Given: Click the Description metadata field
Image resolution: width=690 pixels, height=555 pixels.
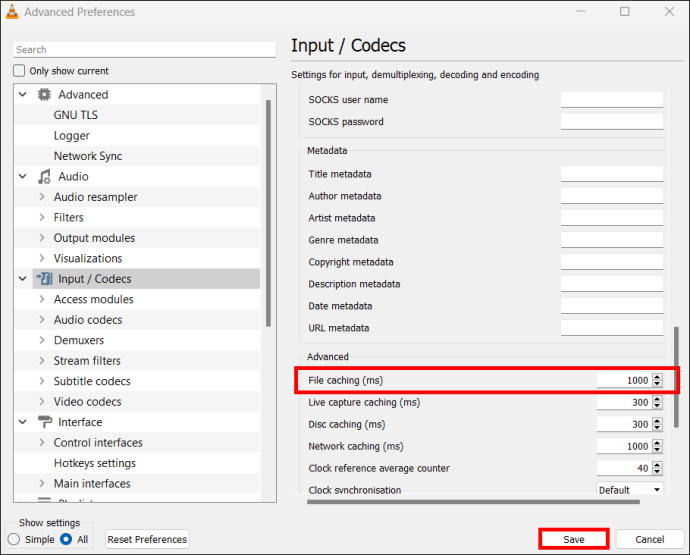Looking at the screenshot, I should click(x=612, y=284).
